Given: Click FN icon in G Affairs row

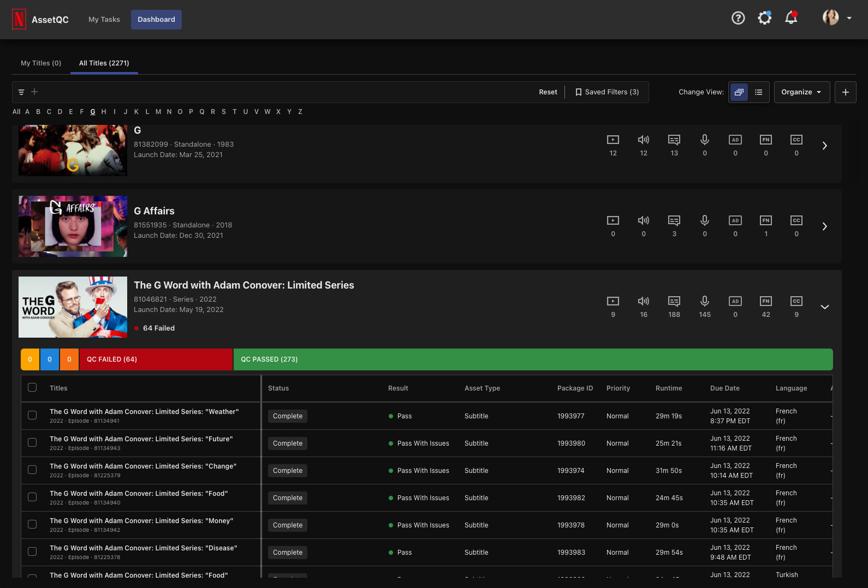Looking at the screenshot, I should click(766, 220).
